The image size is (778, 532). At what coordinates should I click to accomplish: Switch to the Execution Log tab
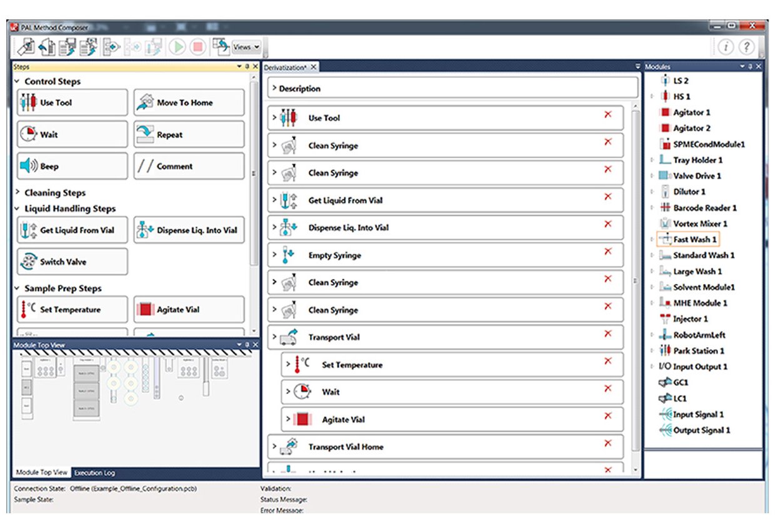click(x=96, y=473)
